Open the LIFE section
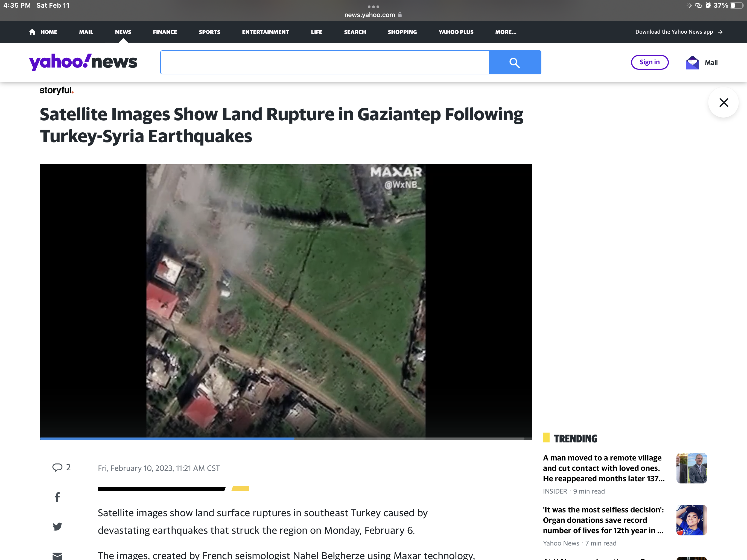The image size is (747, 560). click(316, 32)
